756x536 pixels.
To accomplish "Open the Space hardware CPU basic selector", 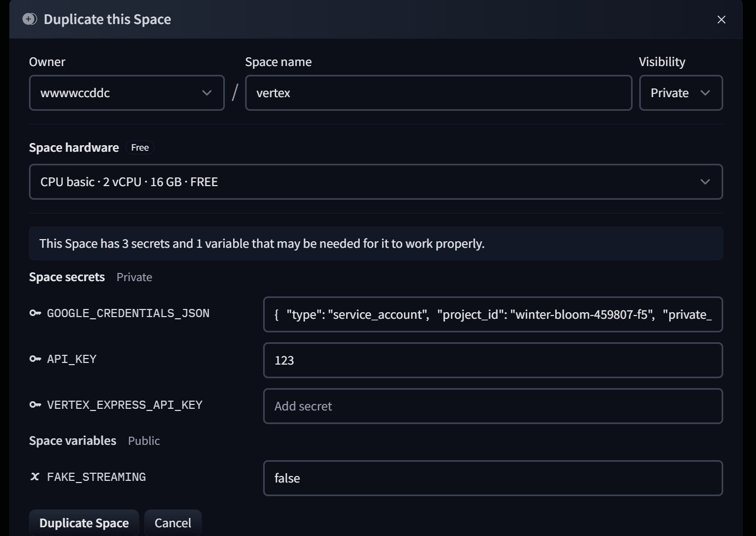I will (x=376, y=182).
